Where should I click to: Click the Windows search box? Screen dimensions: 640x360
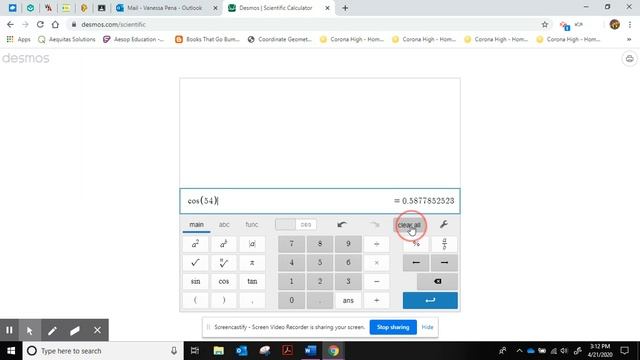[x=103, y=351]
